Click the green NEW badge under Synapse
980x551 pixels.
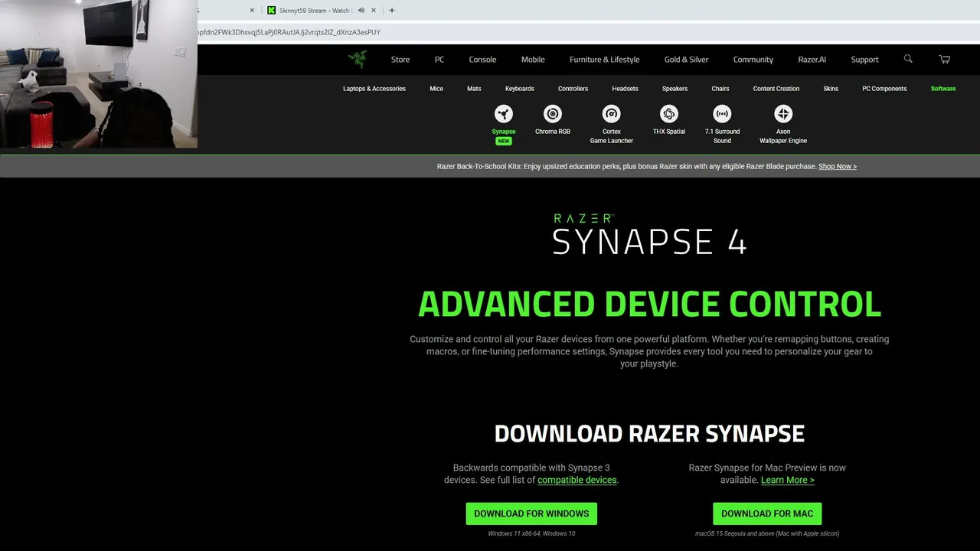pos(504,142)
